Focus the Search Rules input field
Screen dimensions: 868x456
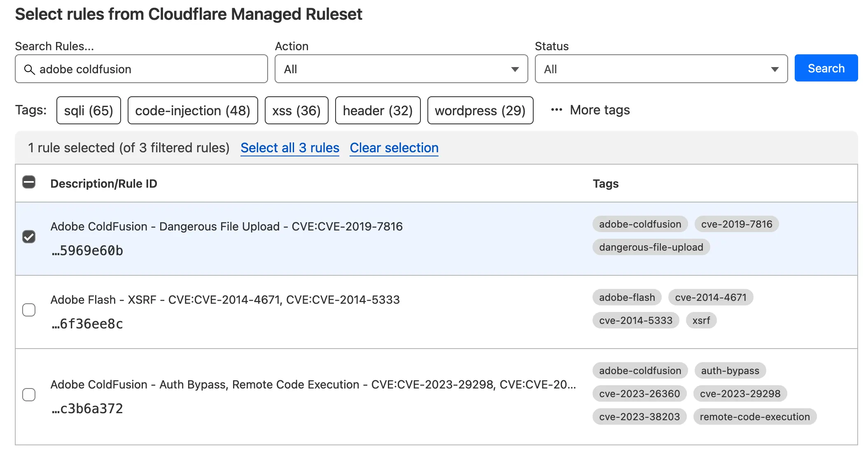tap(141, 69)
